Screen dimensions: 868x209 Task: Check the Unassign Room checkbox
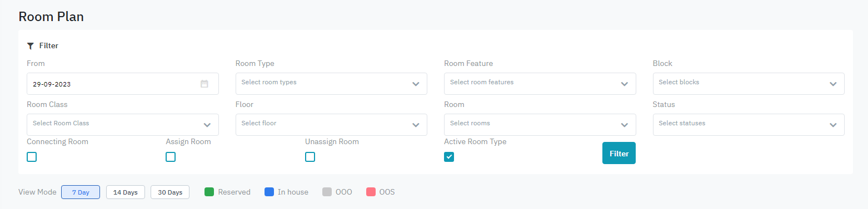310,157
